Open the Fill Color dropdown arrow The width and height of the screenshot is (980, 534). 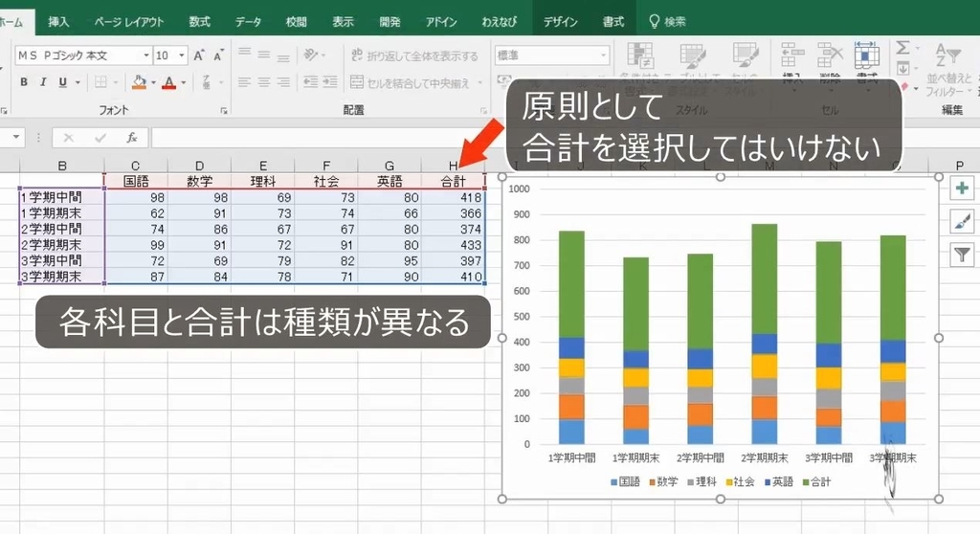tap(152, 82)
